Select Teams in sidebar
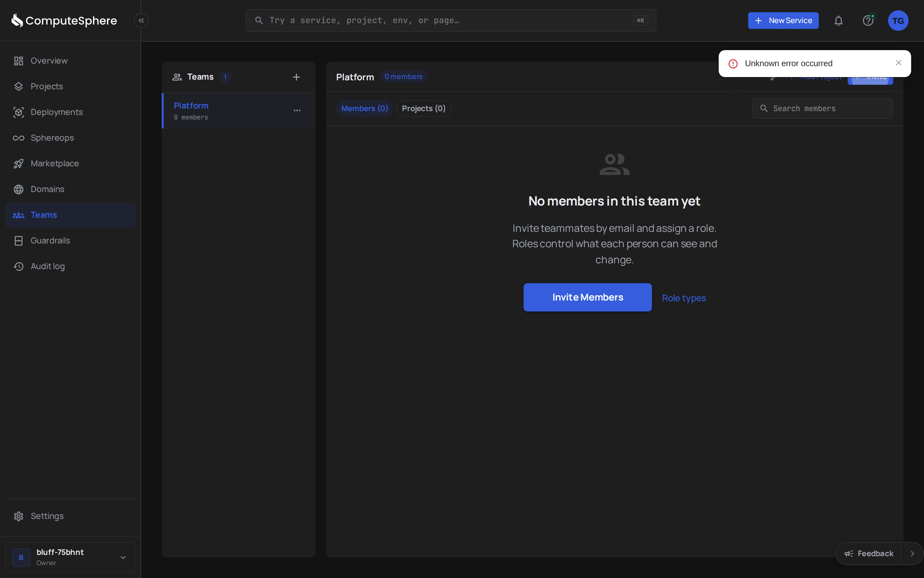Screen dimensions: 924x578 [70, 215]
